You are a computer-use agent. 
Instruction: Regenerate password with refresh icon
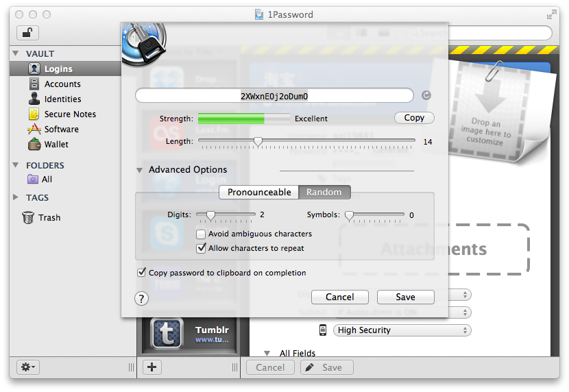426,95
